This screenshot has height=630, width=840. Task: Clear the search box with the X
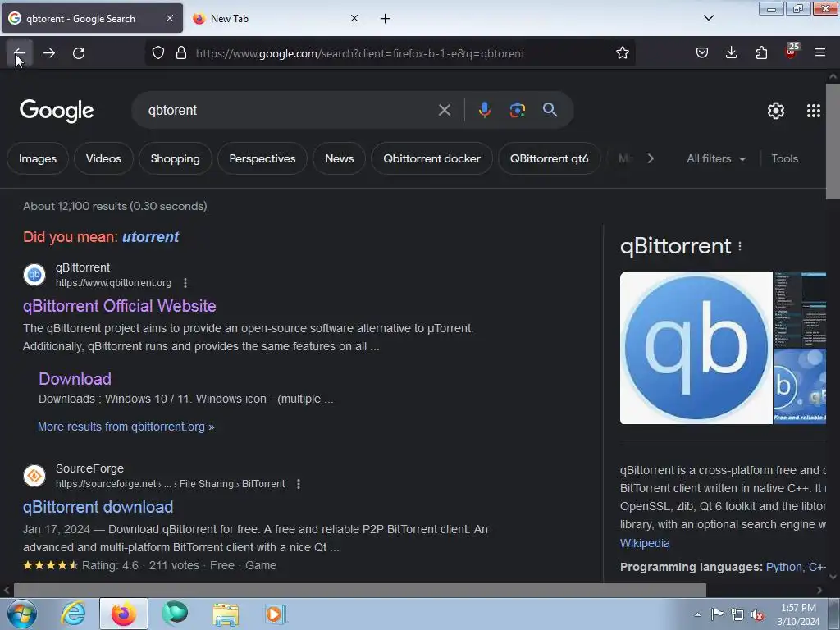[x=444, y=111]
